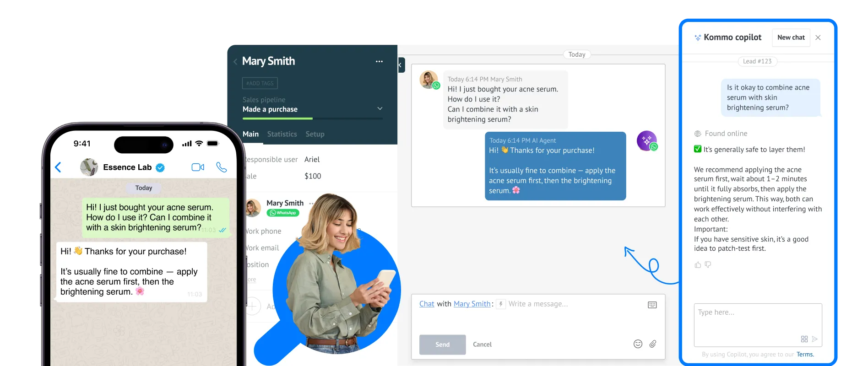Add a contact with plus button
Screen dimensions: 868x366
(x=252, y=306)
